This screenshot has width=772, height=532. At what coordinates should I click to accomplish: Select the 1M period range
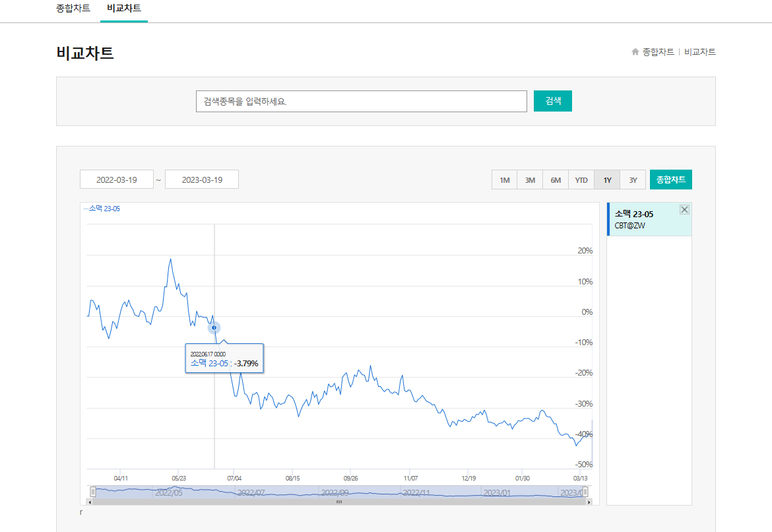pos(504,179)
